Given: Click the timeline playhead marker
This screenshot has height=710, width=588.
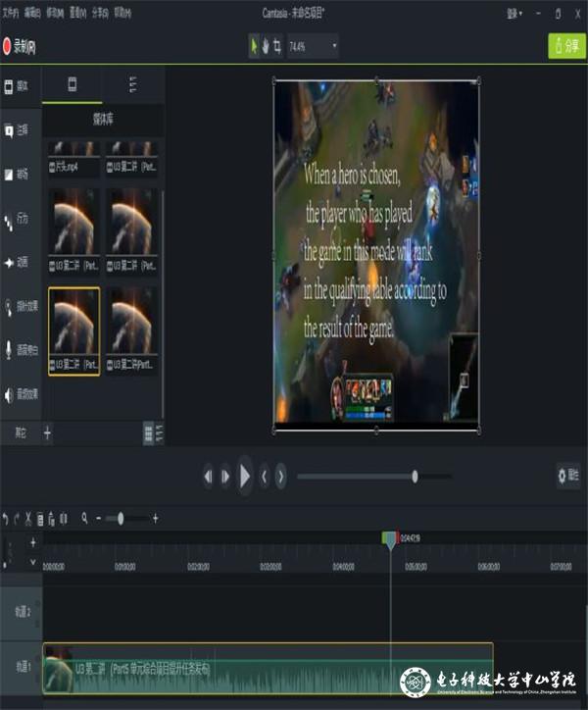Looking at the screenshot, I should pyautogui.click(x=391, y=540).
